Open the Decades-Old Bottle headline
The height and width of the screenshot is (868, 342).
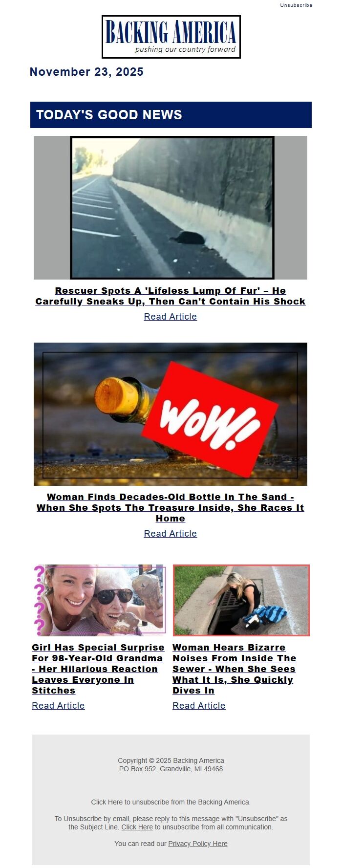tap(171, 507)
